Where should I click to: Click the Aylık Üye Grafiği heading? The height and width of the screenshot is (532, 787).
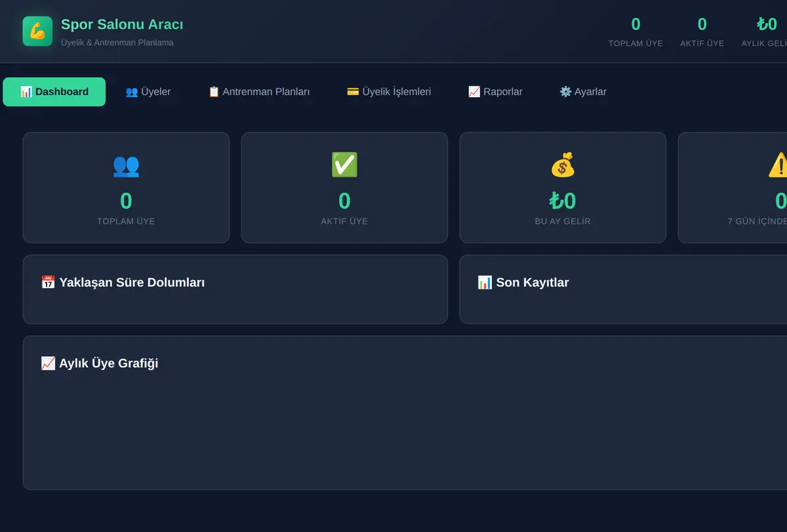click(109, 363)
